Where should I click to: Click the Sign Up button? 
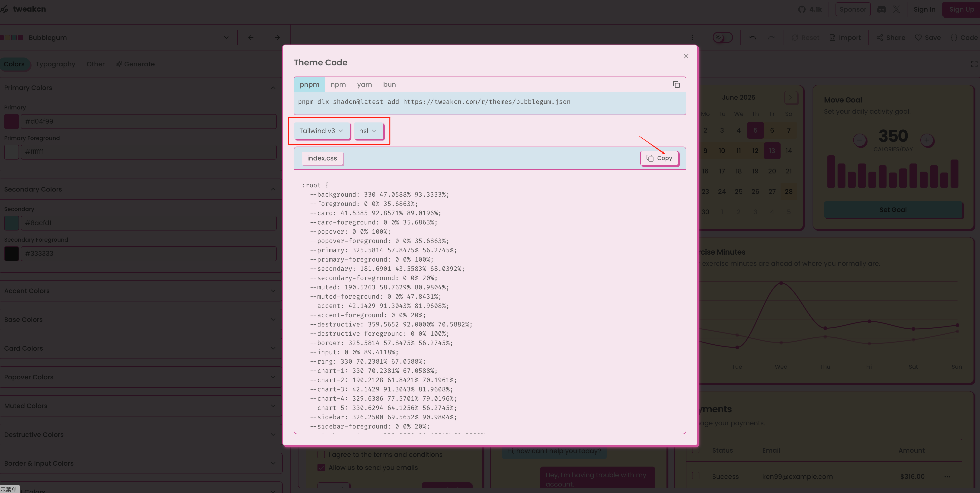click(x=961, y=9)
